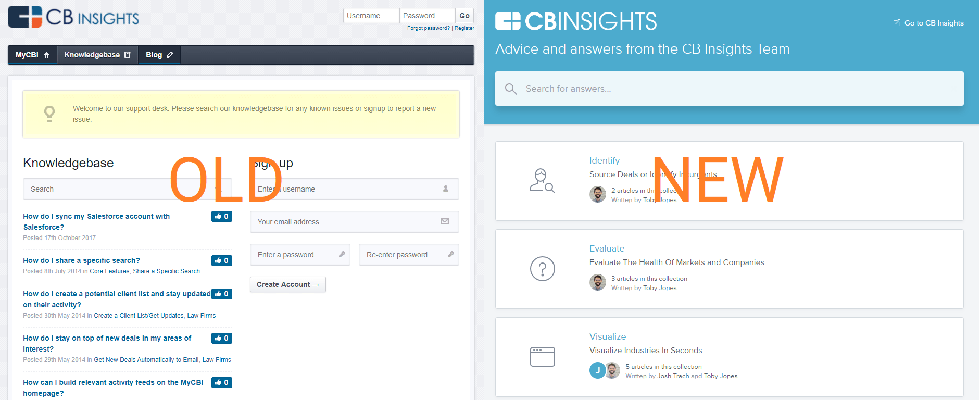Open article on syncing Salesforce account

click(96, 221)
